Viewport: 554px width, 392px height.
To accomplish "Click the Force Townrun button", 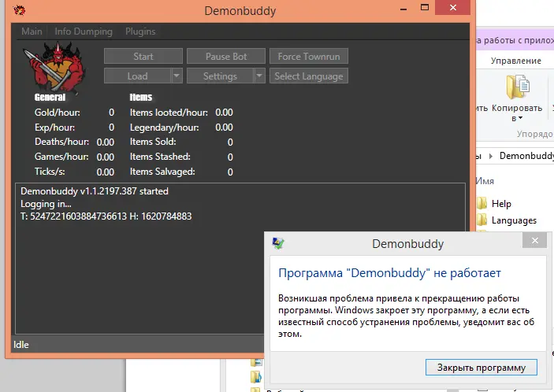I will [x=309, y=57].
